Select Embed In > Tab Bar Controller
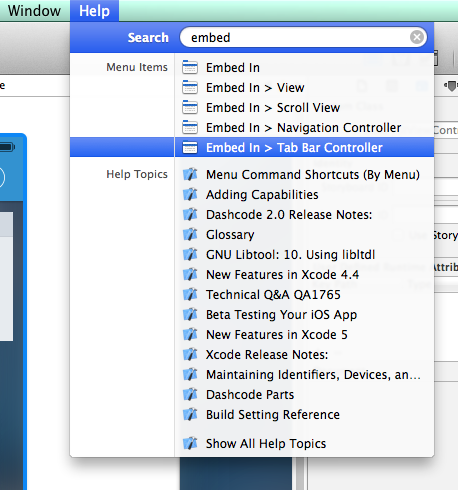This screenshot has height=490, width=458. 304,147
